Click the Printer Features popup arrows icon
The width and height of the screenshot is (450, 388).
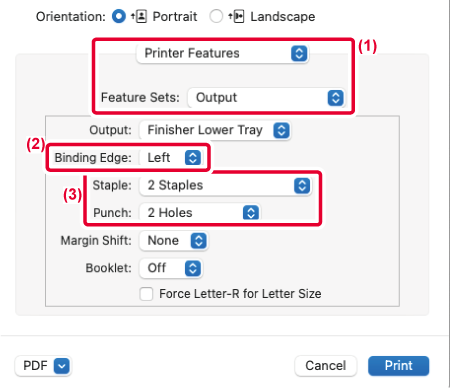[299, 53]
